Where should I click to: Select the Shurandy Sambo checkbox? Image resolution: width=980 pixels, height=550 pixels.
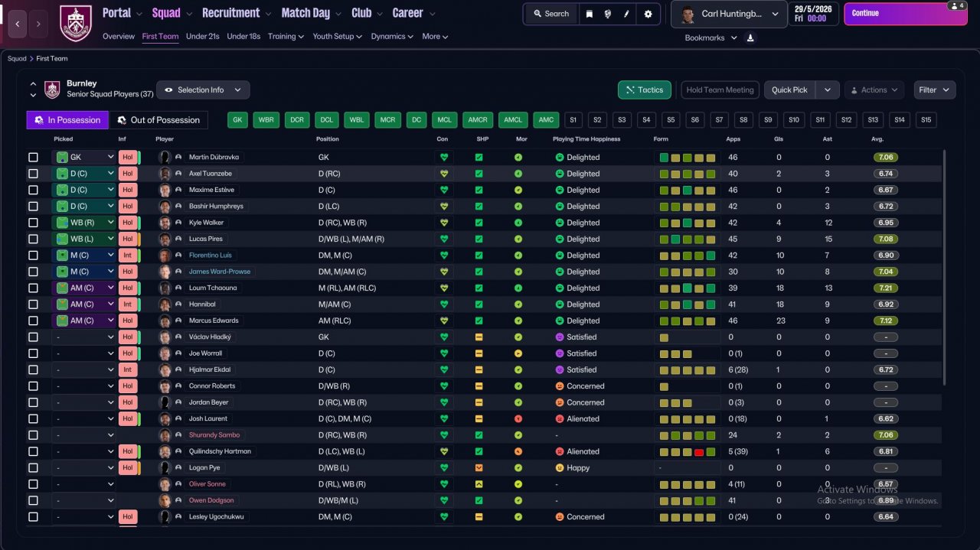point(33,435)
